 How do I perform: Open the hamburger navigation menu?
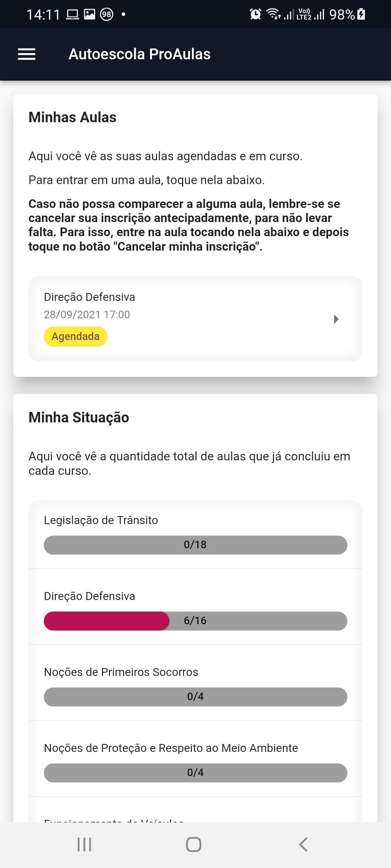point(26,54)
